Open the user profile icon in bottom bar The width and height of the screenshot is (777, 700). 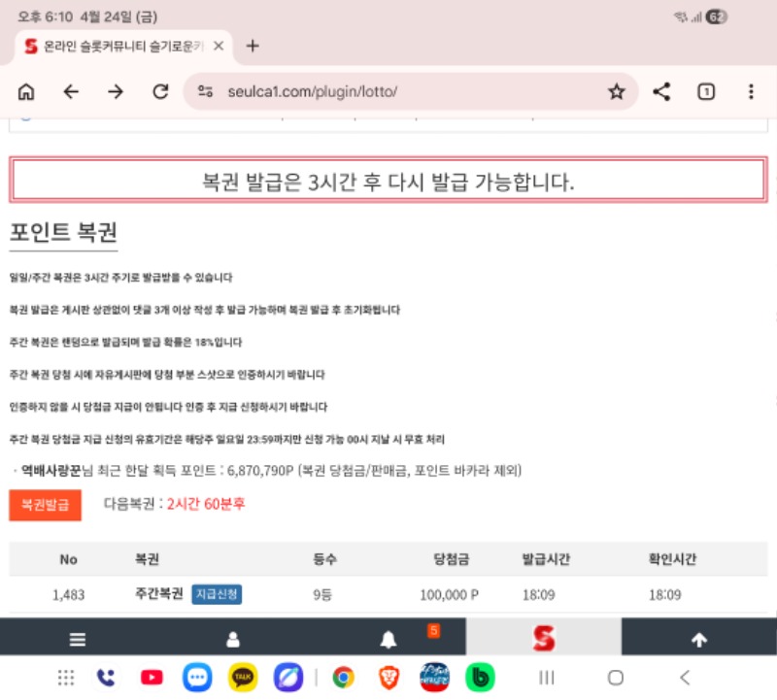(x=233, y=640)
